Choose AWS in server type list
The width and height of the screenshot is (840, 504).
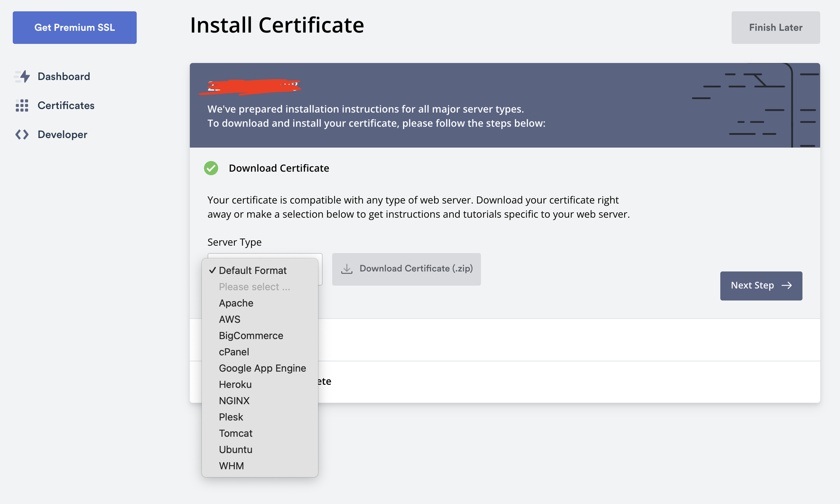pyautogui.click(x=260, y=319)
